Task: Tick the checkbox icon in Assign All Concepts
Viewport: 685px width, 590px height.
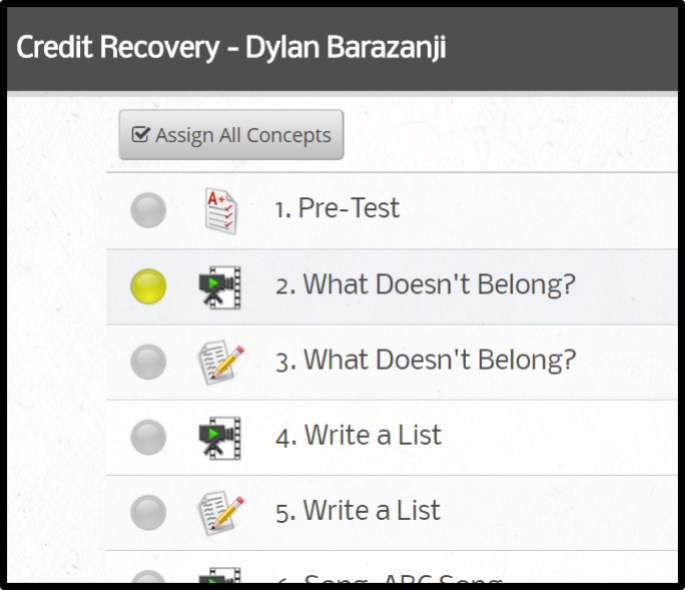Action: coord(141,135)
